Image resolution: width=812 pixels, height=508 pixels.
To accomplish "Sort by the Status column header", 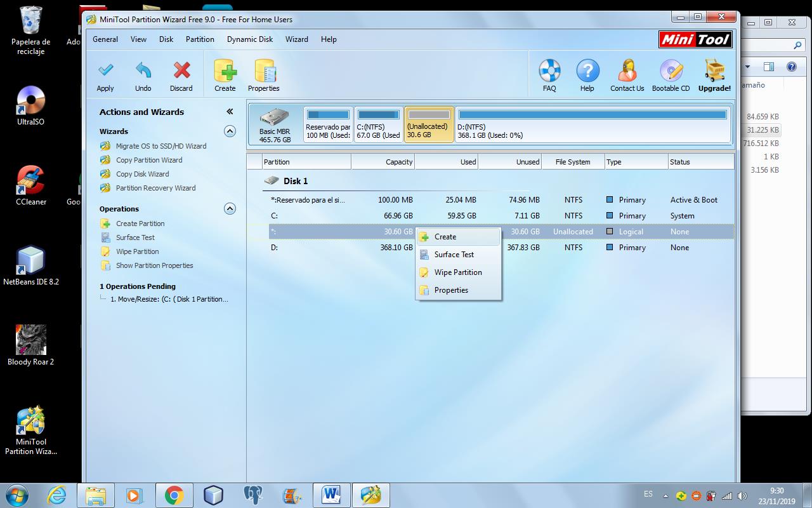I will [x=701, y=162].
